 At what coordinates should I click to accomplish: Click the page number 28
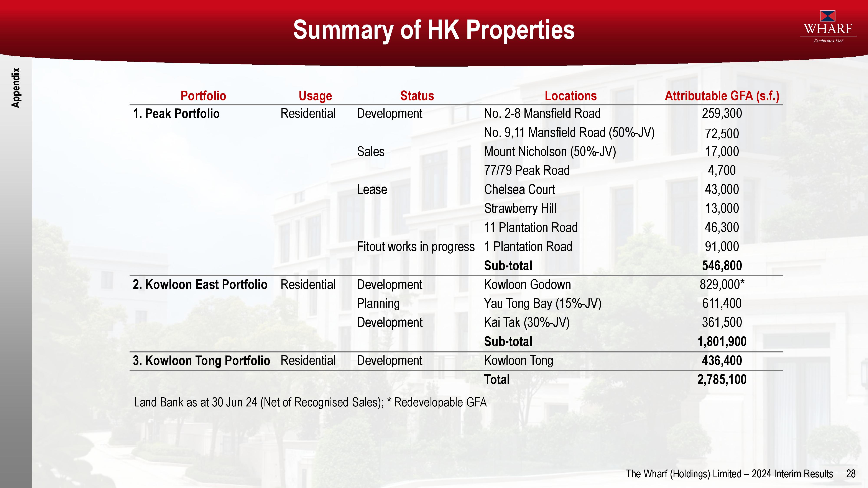[851, 474]
